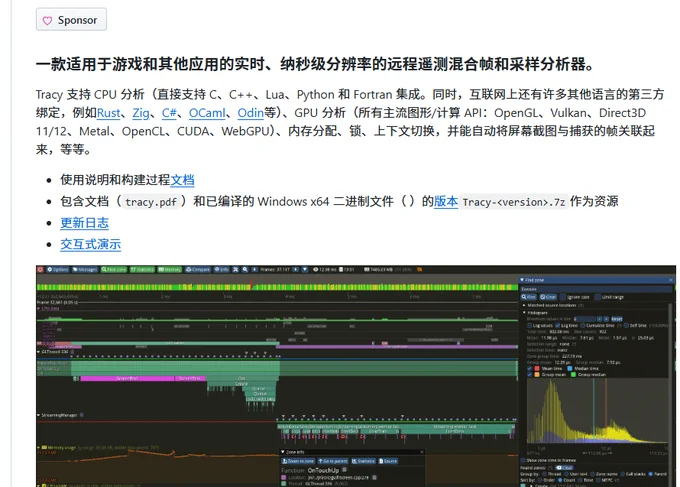Toggle Limit range checkbox

598,297
